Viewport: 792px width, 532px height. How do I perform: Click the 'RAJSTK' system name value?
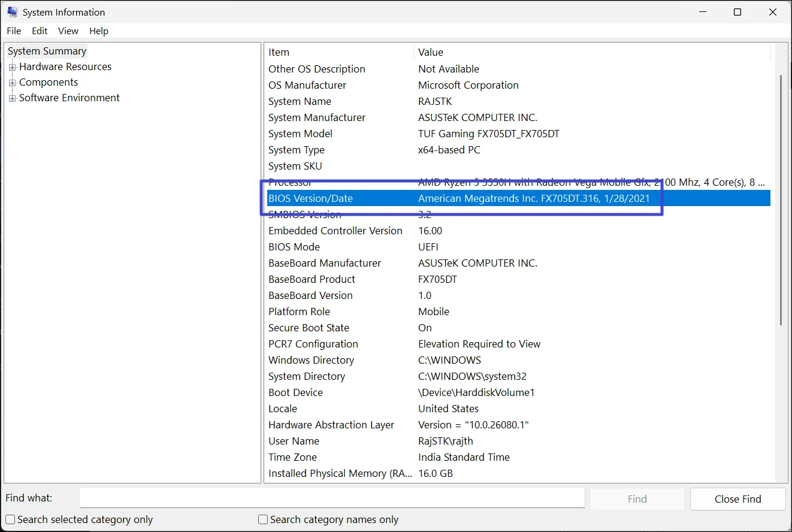click(434, 101)
